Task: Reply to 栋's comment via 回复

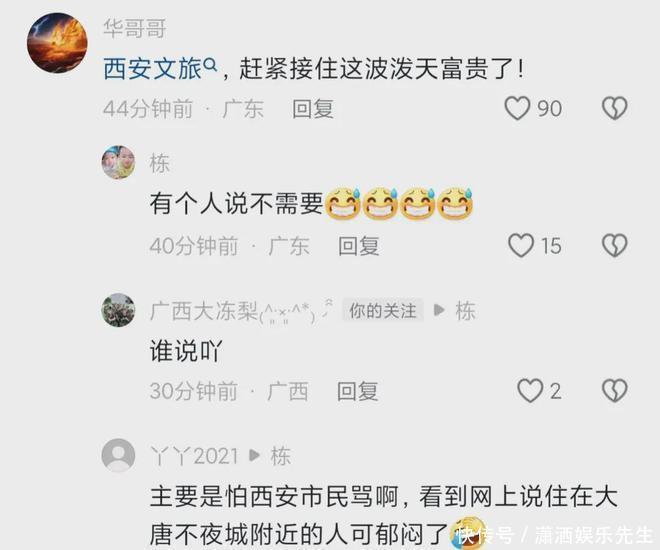Action: [359, 246]
